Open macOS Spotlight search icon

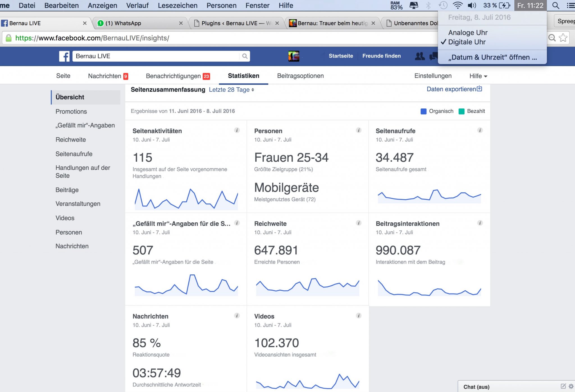pyautogui.click(x=555, y=6)
